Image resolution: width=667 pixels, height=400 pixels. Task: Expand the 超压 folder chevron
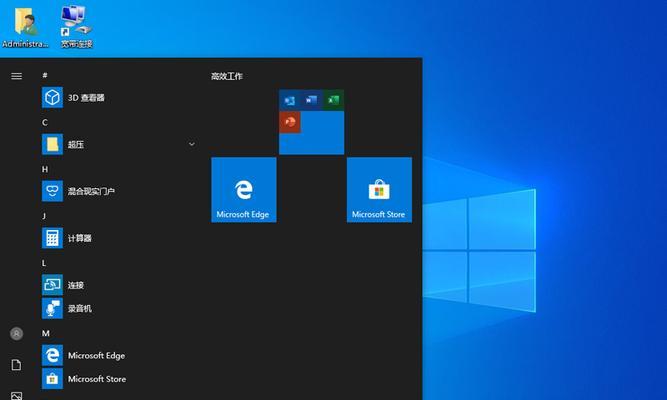click(192, 144)
